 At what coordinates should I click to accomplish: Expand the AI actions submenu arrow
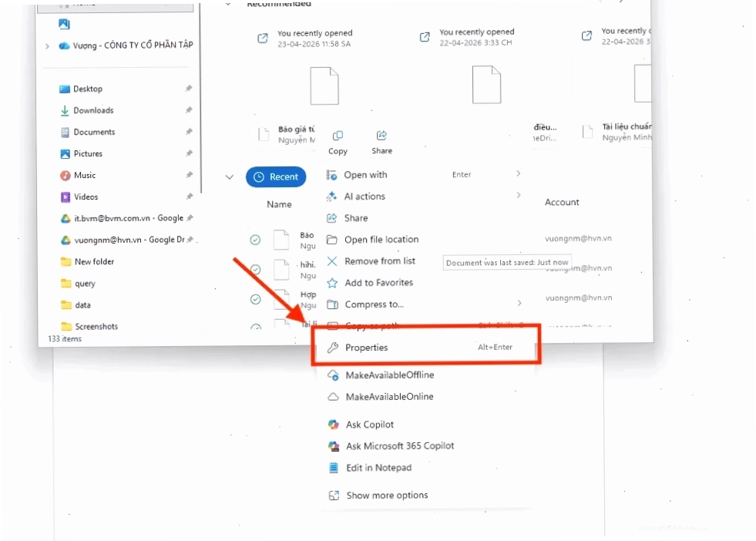tap(519, 195)
